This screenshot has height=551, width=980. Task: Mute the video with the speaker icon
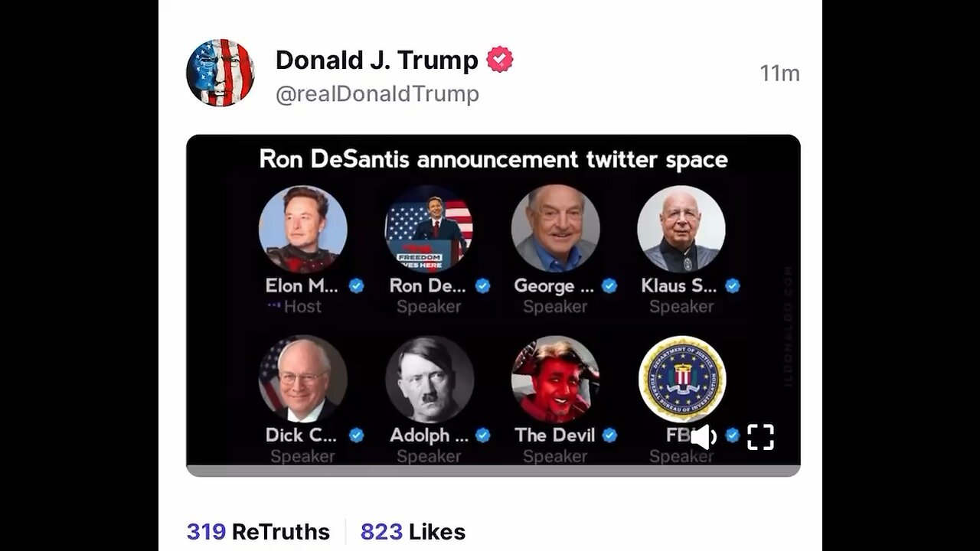pyautogui.click(x=704, y=437)
